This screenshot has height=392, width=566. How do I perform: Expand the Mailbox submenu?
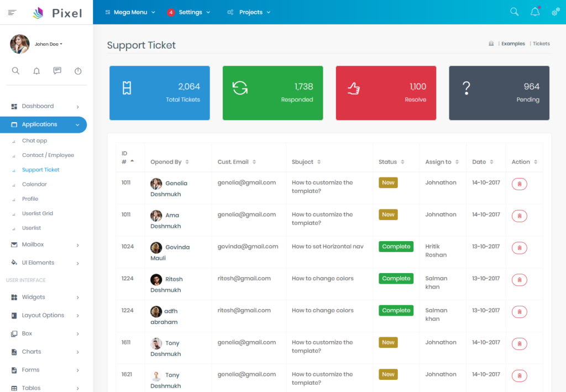point(33,244)
